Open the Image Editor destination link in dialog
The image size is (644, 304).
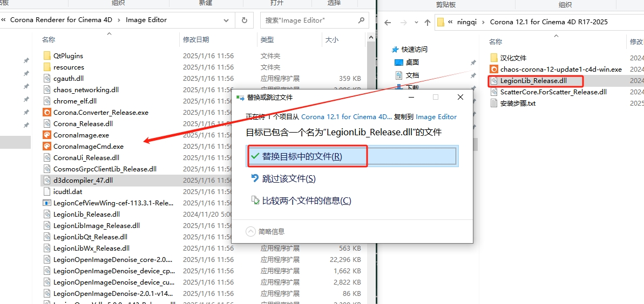pyautogui.click(x=436, y=117)
